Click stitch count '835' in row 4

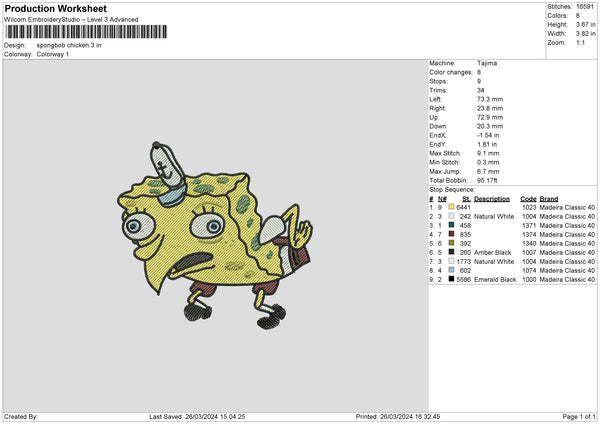click(465, 235)
